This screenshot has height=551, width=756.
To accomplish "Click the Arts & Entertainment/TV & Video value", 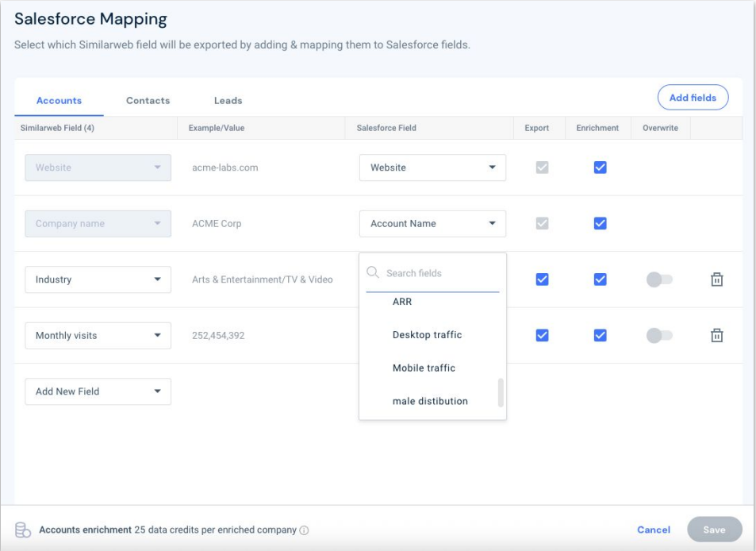I will point(263,279).
